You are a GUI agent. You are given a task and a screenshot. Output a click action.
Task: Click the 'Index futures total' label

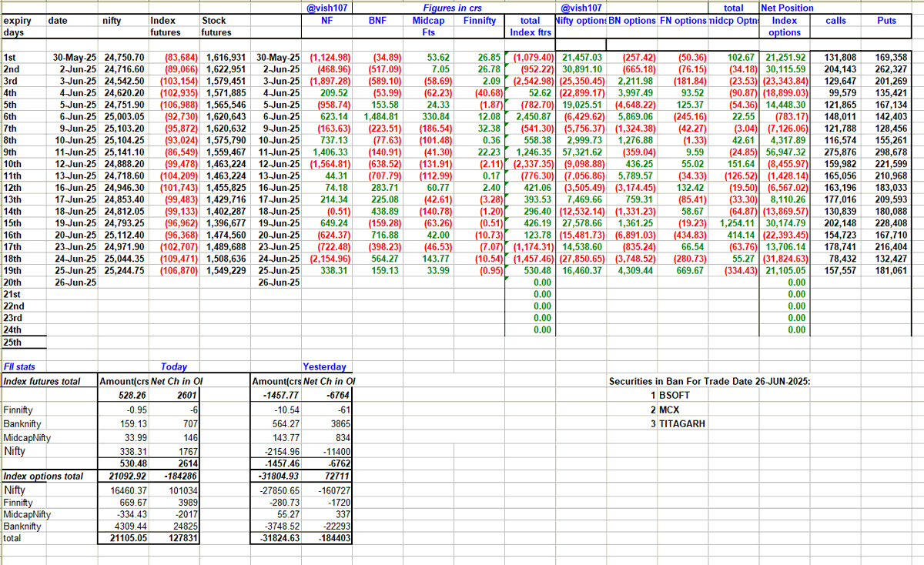(42, 381)
